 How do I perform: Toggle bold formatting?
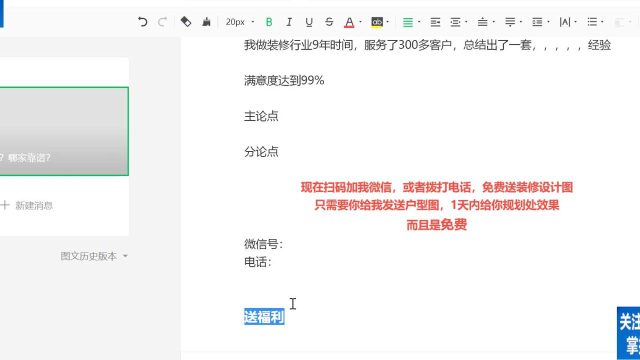tap(269, 22)
